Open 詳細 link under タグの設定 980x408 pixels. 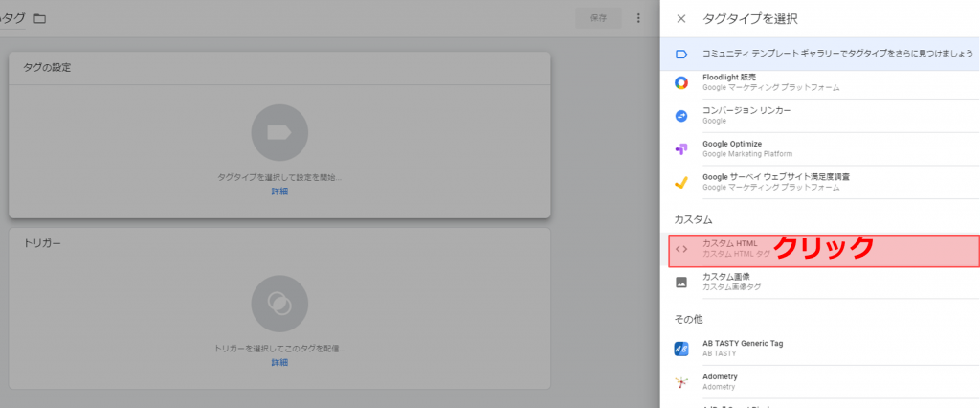coord(279,192)
